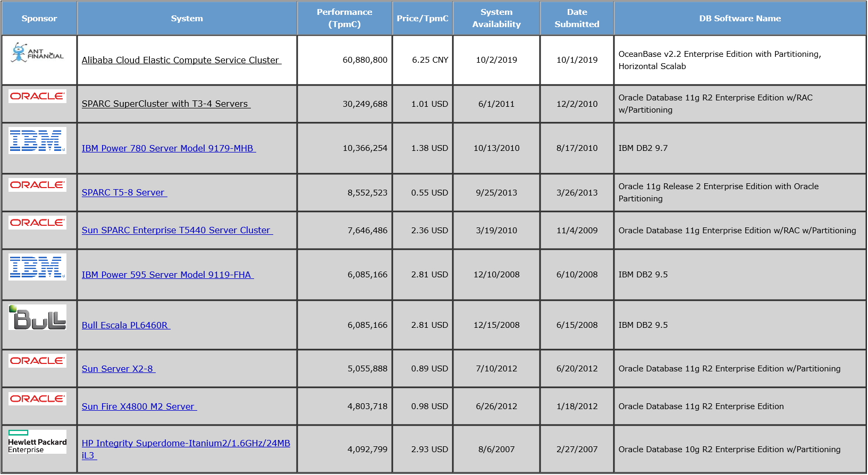868x475 pixels.
Task: Click the Ant Financial sponsor logo
Action: 37,53
